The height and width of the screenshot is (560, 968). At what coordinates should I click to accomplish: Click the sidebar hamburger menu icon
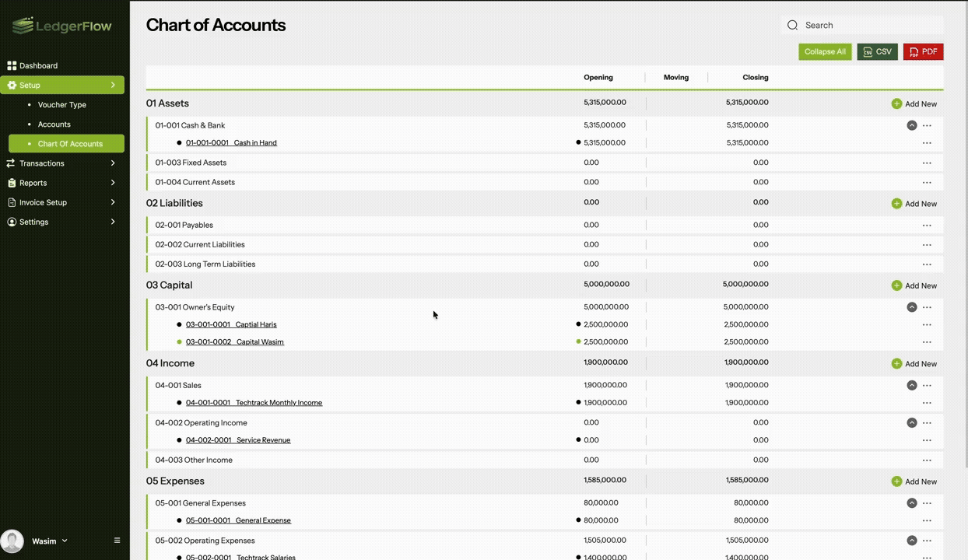pos(117,541)
